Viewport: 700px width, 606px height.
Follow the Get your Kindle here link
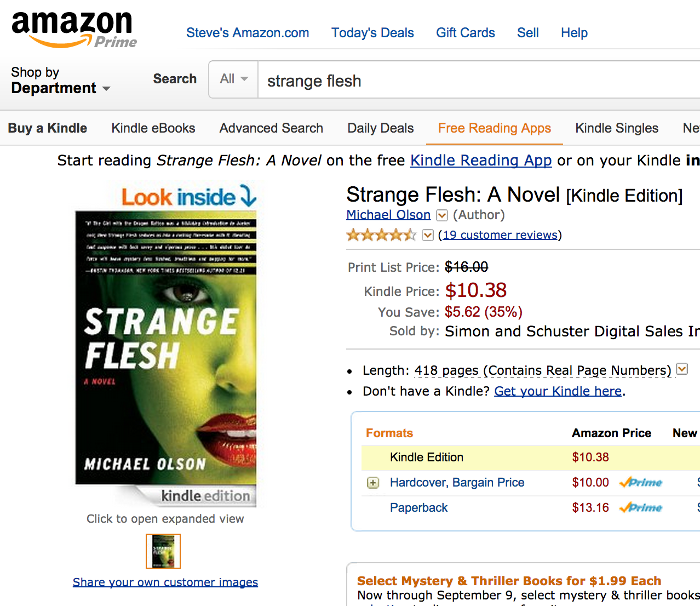558,391
